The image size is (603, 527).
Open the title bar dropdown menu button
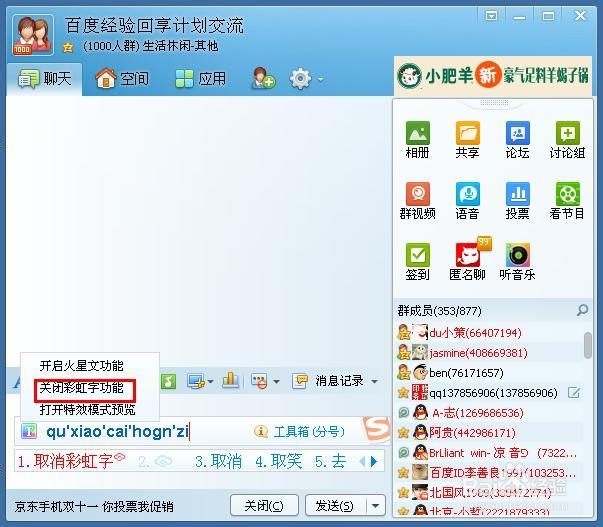(491, 16)
